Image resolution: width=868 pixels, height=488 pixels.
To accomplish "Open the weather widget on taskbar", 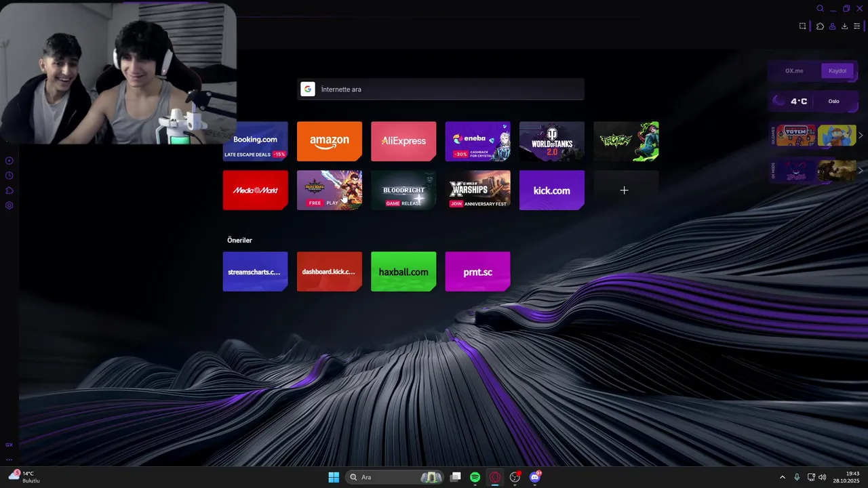I will 24,476.
